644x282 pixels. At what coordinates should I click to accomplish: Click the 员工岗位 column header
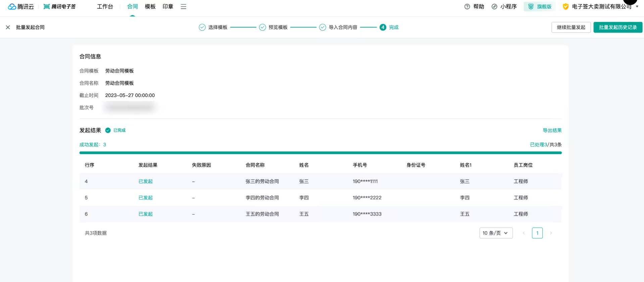click(523, 165)
